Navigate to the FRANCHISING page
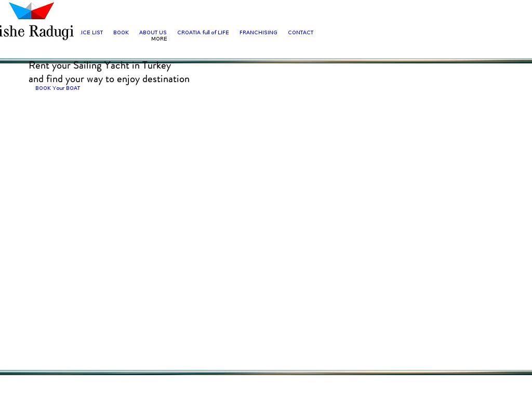Viewport: 532px width, 399px height. (x=258, y=33)
